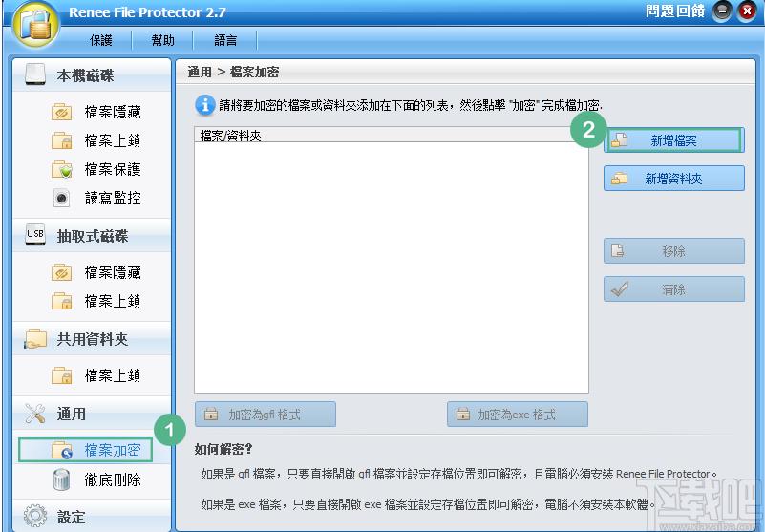Click the folder icon on 新增資料夾 button

click(619, 179)
